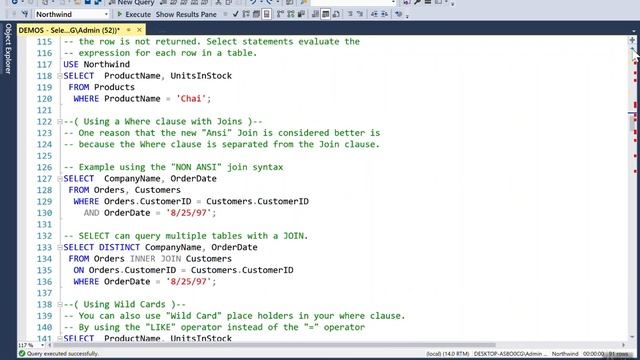The image size is (640, 360).
Task: Collapse the Wild Cards comment at line 138
Action: 60,304
